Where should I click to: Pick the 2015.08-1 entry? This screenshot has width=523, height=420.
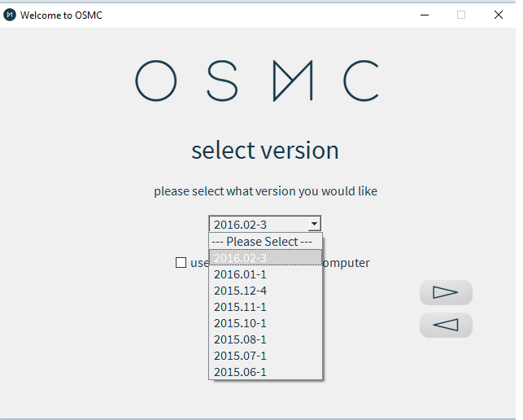click(x=241, y=339)
